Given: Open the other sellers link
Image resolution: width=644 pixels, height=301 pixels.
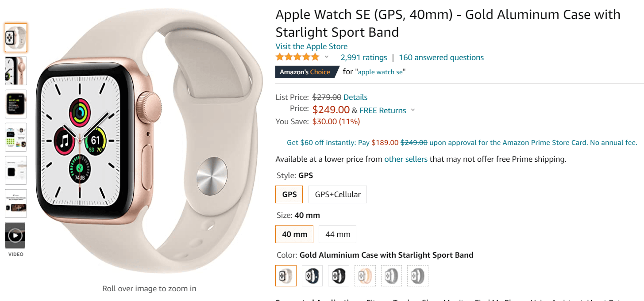Looking at the screenshot, I should 406,159.
